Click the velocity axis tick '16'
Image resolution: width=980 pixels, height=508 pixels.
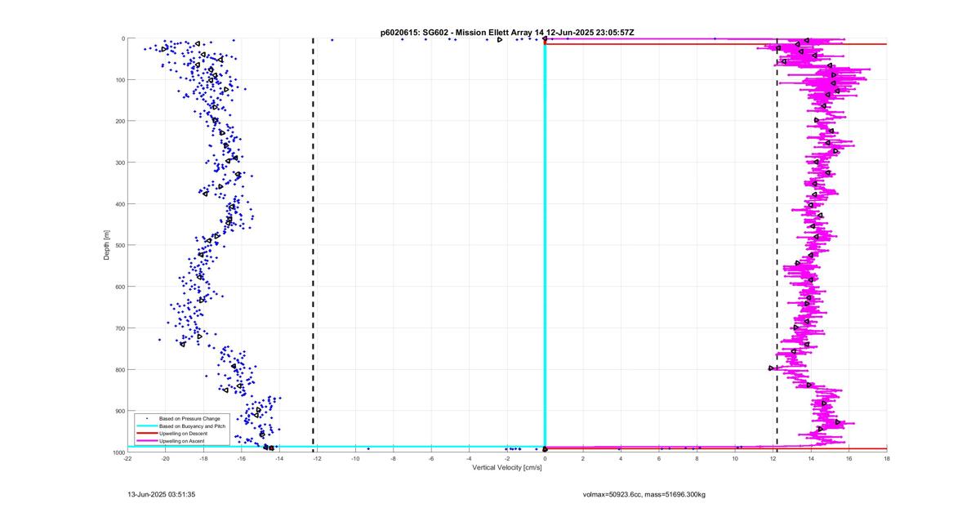point(849,459)
